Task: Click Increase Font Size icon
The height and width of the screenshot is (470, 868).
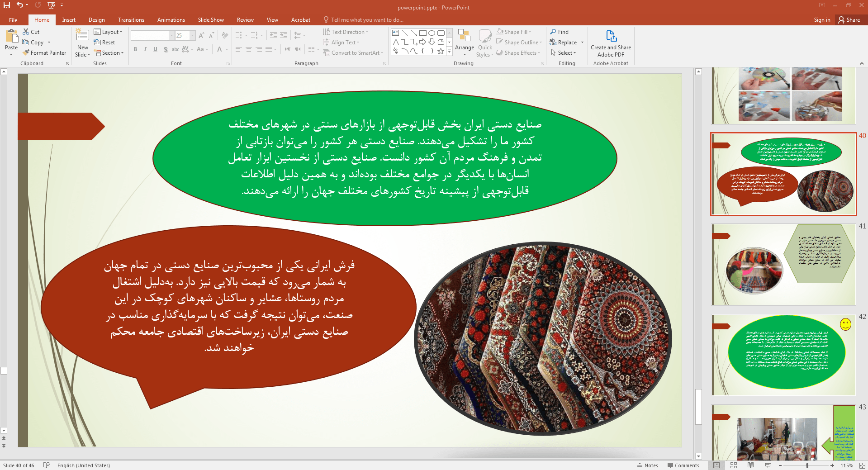Action: pos(201,35)
